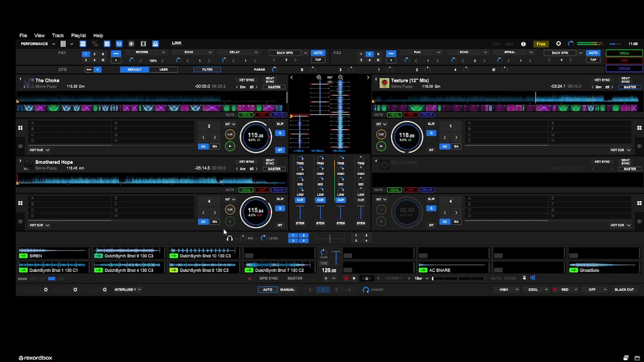Click the Free plan badge
This screenshot has width=644, height=362.
[x=541, y=44]
